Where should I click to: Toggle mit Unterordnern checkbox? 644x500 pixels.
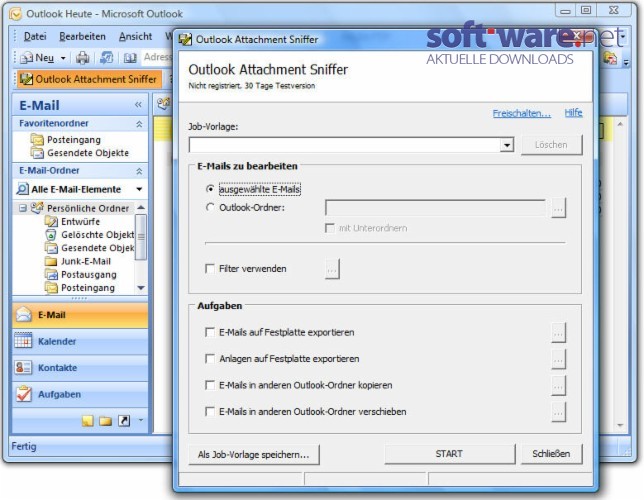click(329, 228)
